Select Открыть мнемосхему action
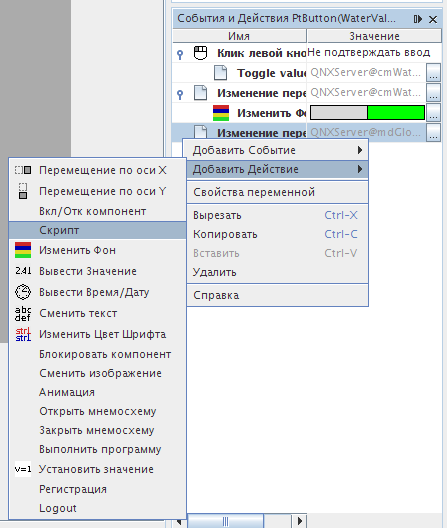 (98, 411)
